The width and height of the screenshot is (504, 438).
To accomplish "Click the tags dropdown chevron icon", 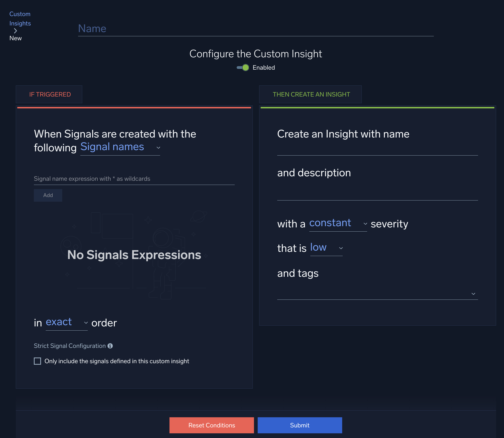I will [x=474, y=294].
